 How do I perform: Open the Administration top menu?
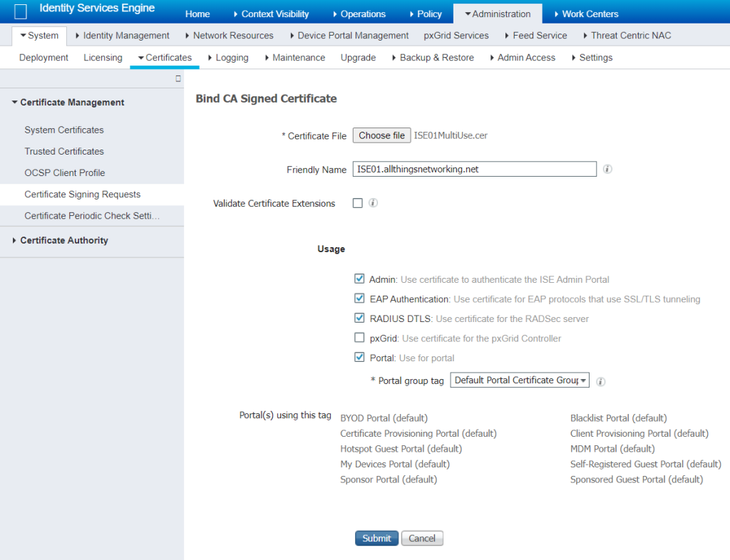(498, 14)
